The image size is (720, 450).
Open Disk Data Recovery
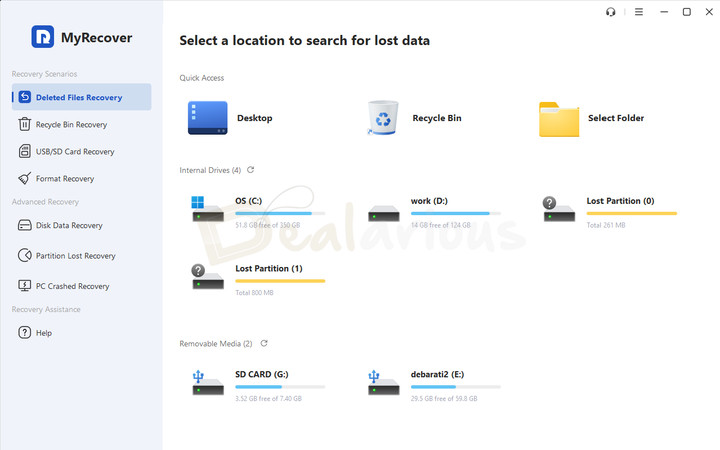point(69,225)
